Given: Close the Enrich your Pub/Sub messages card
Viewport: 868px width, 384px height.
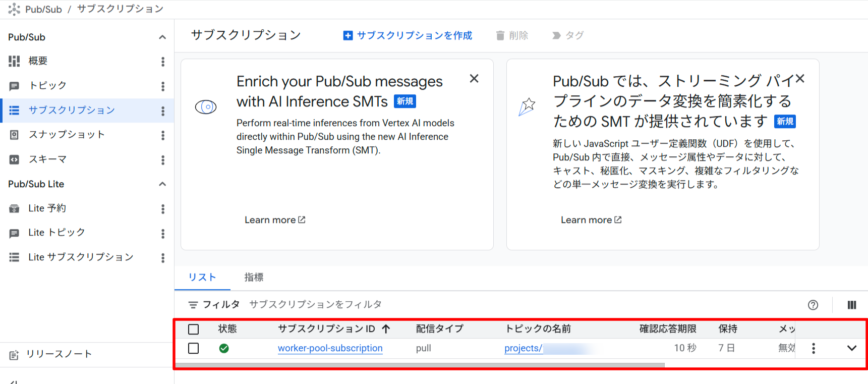Looking at the screenshot, I should click(x=474, y=79).
